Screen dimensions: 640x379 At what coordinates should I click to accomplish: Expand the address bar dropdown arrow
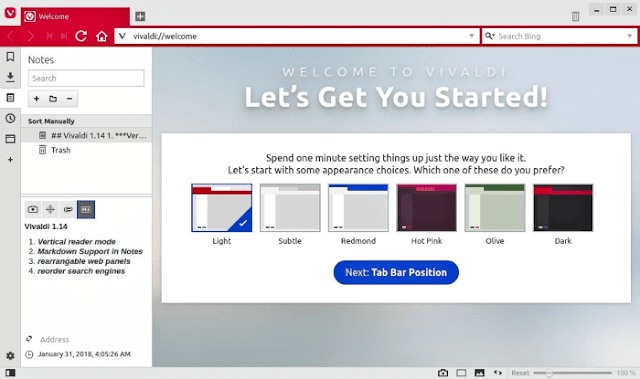[x=471, y=36]
